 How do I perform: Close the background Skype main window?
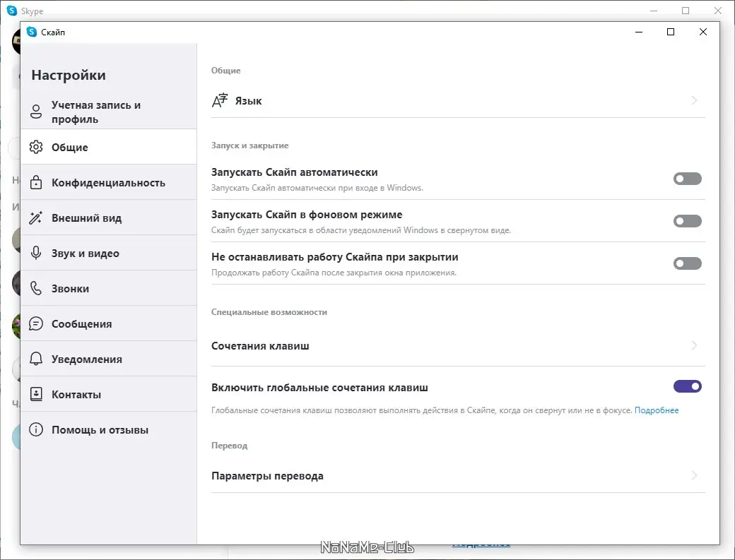(x=717, y=11)
